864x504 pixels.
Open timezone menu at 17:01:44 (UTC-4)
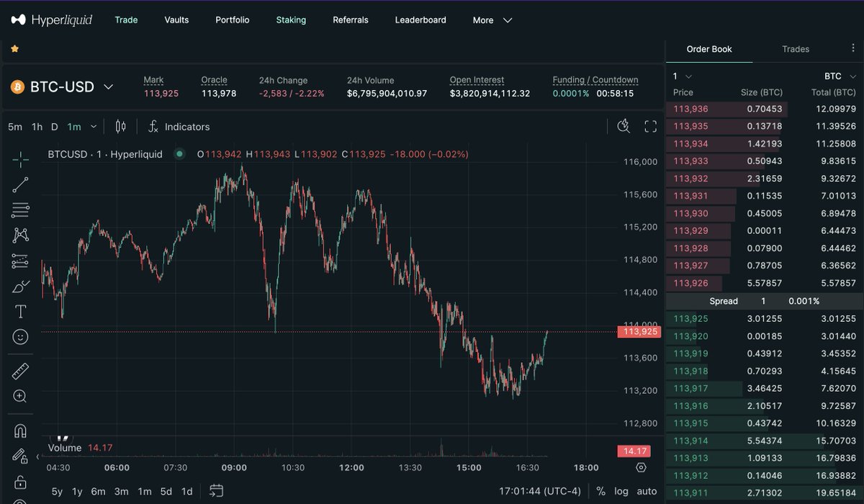click(x=540, y=491)
